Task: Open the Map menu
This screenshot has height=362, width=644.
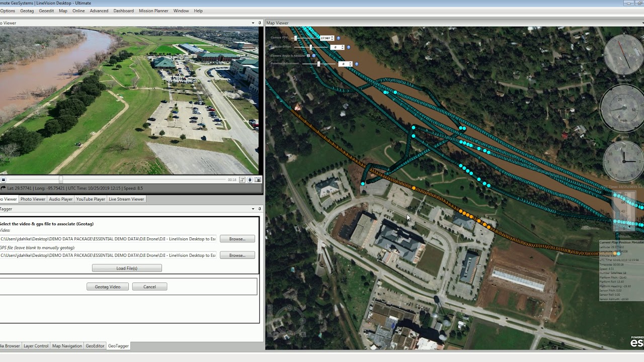Action: click(x=63, y=11)
